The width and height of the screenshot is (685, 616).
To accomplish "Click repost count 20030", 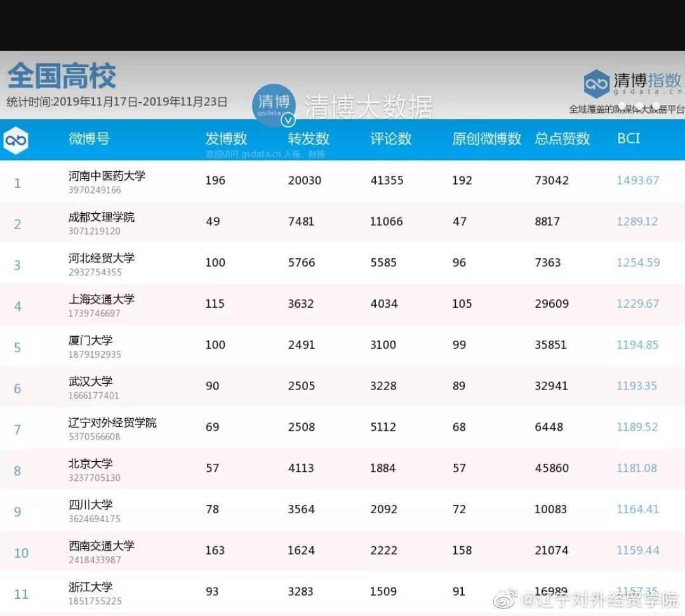I will coord(305,180).
